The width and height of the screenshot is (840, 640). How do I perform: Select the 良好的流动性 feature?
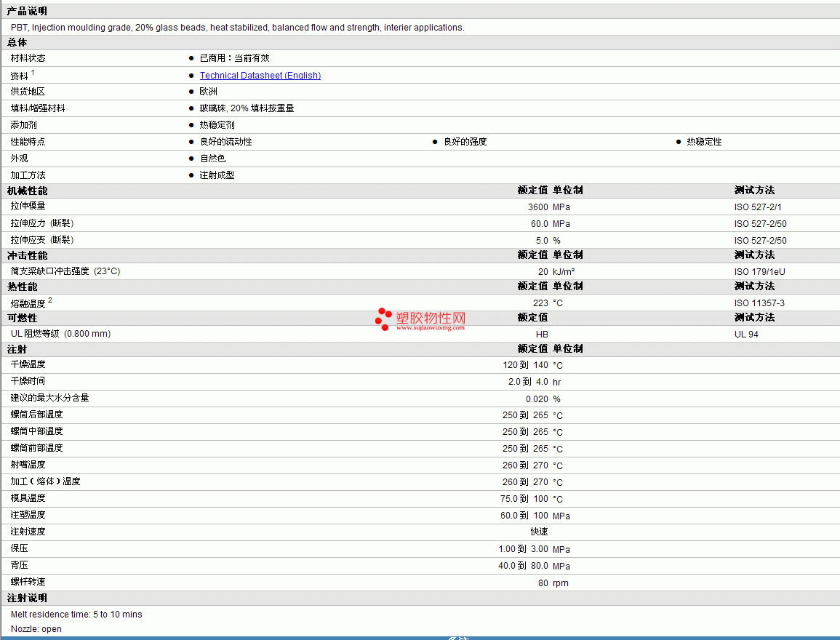click(x=225, y=141)
